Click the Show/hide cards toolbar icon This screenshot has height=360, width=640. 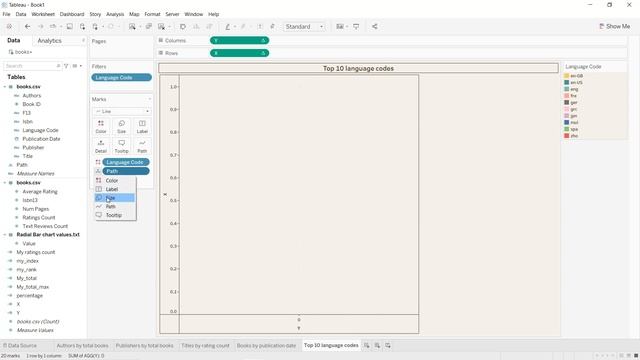pos(340,27)
